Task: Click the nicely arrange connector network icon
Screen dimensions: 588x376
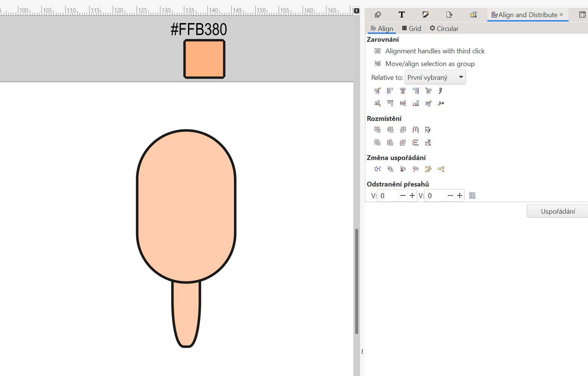Action: (x=378, y=169)
